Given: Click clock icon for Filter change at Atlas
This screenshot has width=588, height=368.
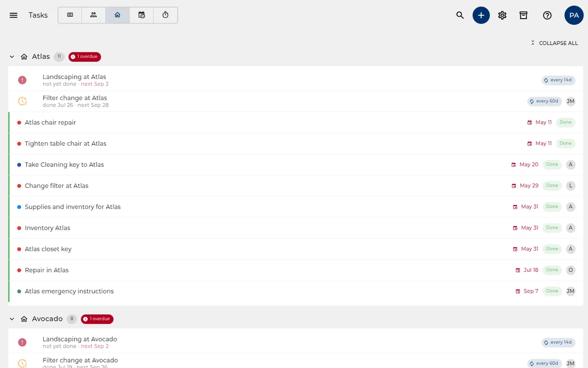Looking at the screenshot, I should [x=22, y=101].
